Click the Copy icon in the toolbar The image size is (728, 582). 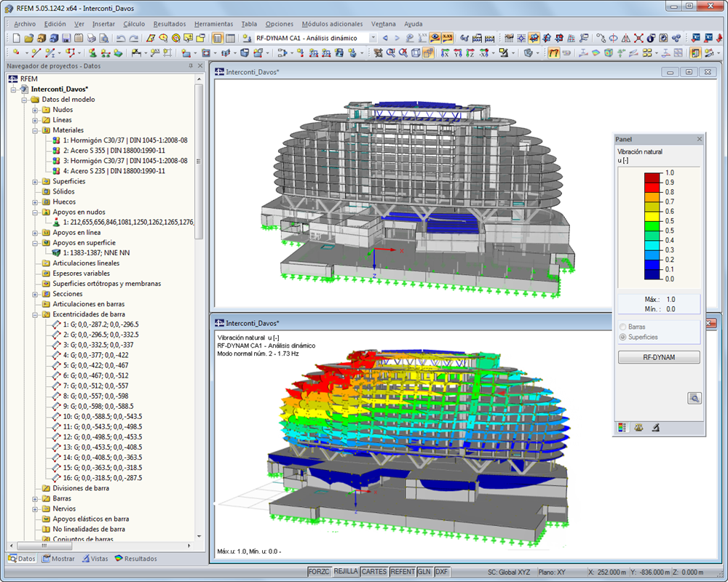tap(79, 37)
